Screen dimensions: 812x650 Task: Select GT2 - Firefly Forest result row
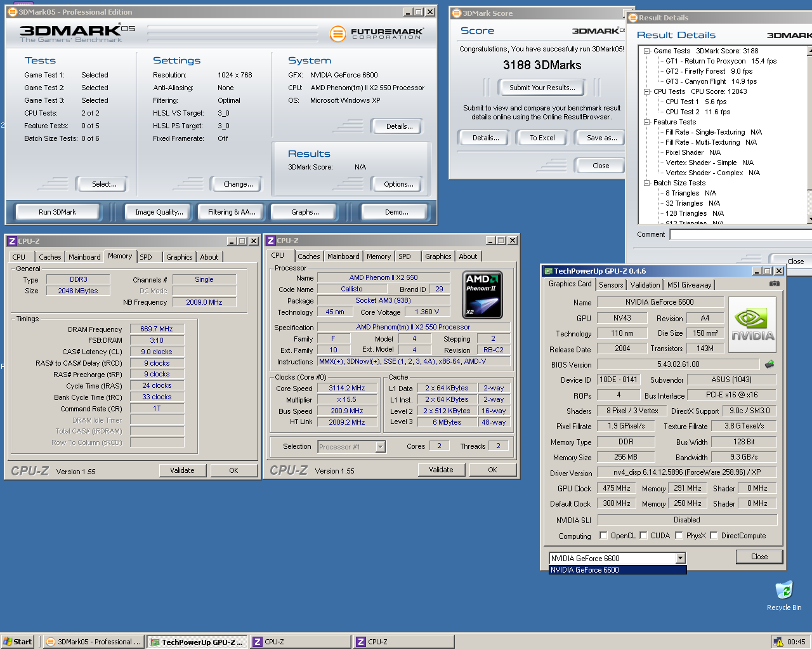[709, 71]
